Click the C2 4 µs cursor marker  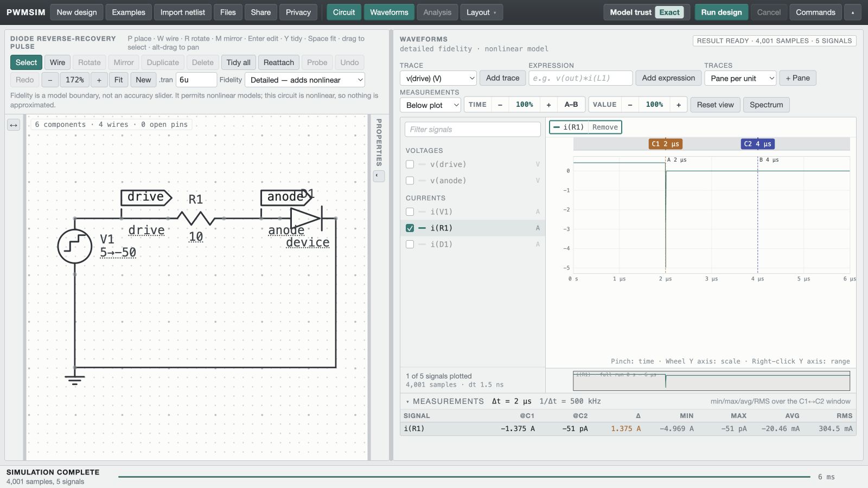click(758, 144)
